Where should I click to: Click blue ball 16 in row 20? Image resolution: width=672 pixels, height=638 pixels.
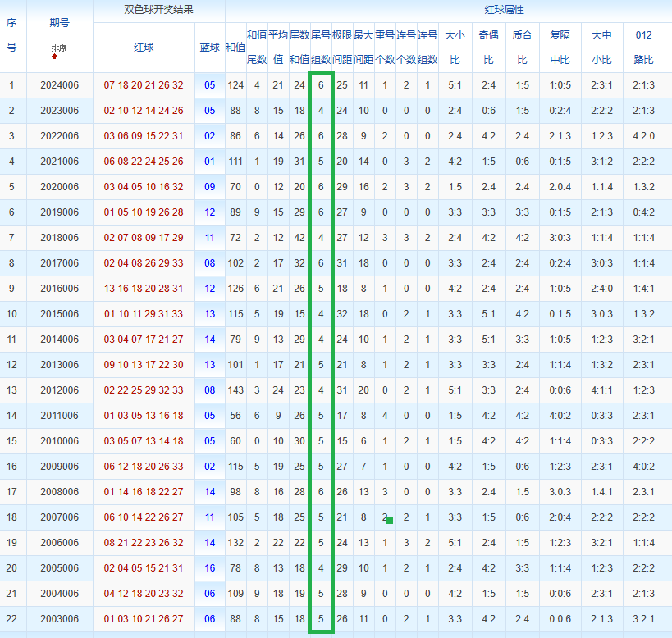[209, 568]
